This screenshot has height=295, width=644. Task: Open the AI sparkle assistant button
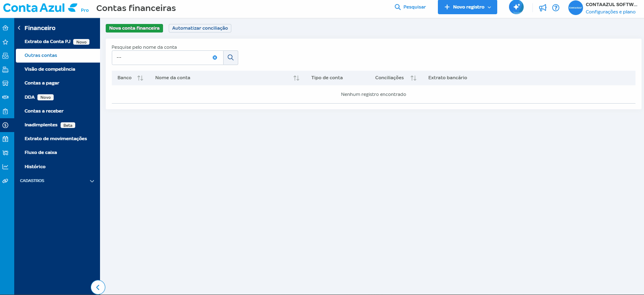click(516, 7)
